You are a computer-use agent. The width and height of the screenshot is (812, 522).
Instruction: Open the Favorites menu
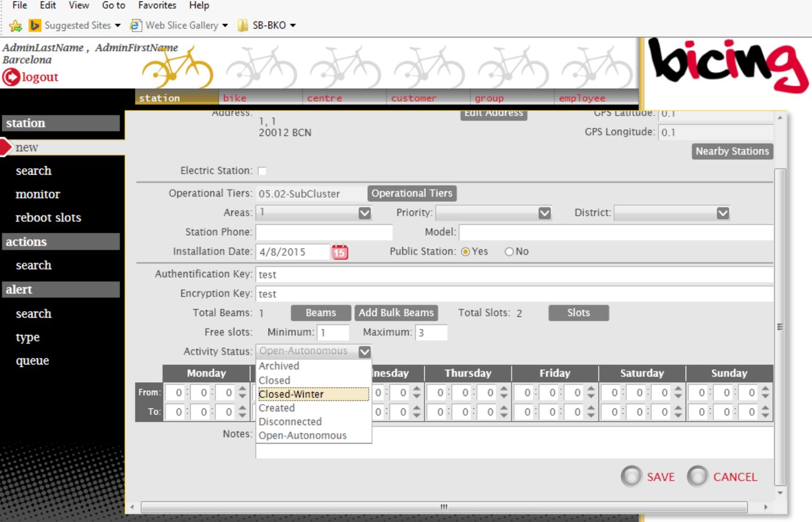click(x=157, y=6)
